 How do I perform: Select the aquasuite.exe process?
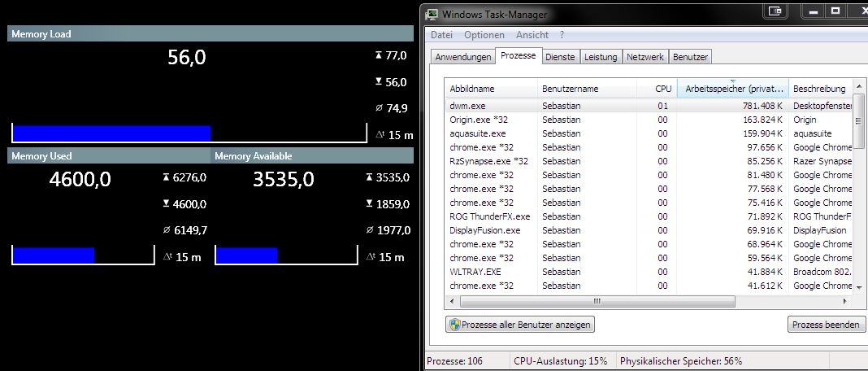pyautogui.click(x=649, y=133)
